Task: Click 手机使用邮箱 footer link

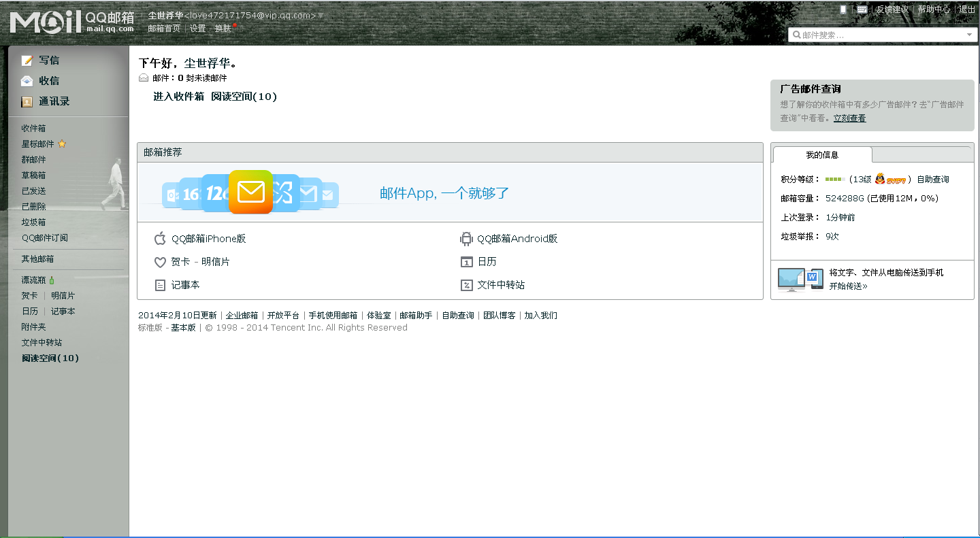Action: point(333,316)
